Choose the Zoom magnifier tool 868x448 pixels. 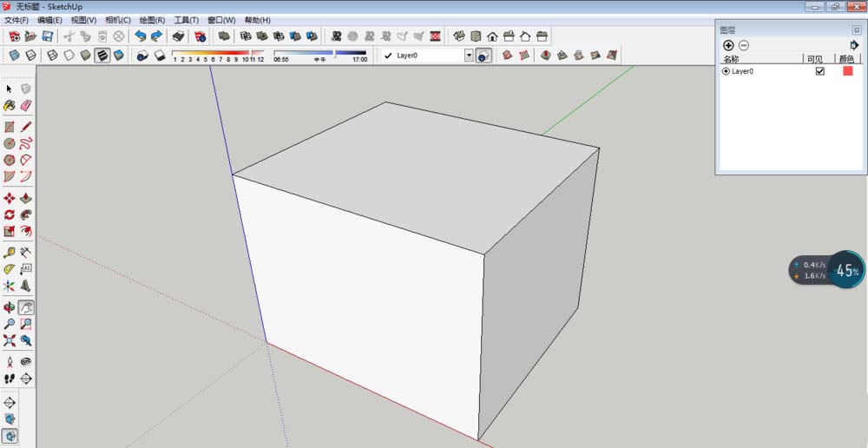point(10,324)
